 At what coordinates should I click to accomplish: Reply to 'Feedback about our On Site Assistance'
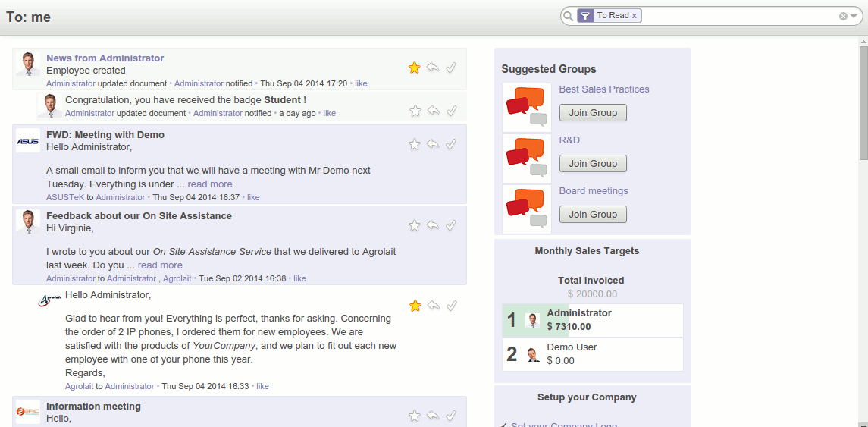pyautogui.click(x=433, y=225)
